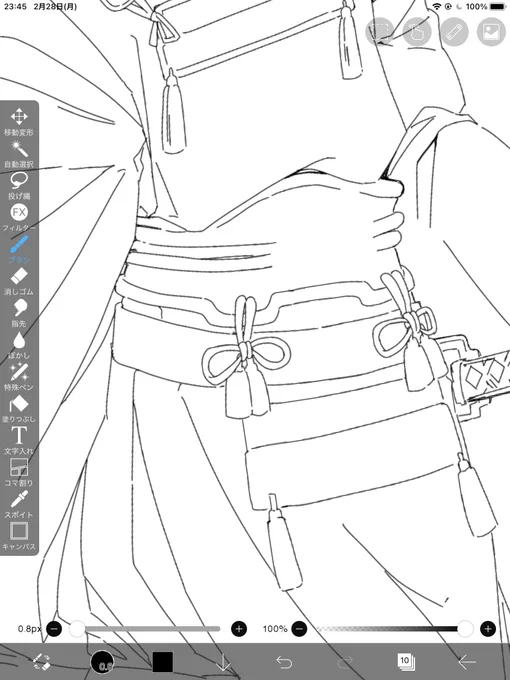Image resolution: width=510 pixels, height=680 pixels.
Task: Open the layers panel showing 10
Action: click(x=405, y=662)
